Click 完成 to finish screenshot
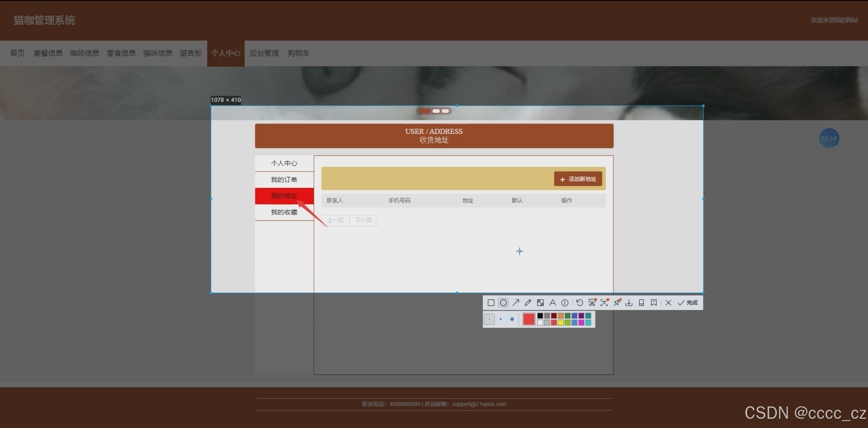868x428 pixels. coord(688,303)
